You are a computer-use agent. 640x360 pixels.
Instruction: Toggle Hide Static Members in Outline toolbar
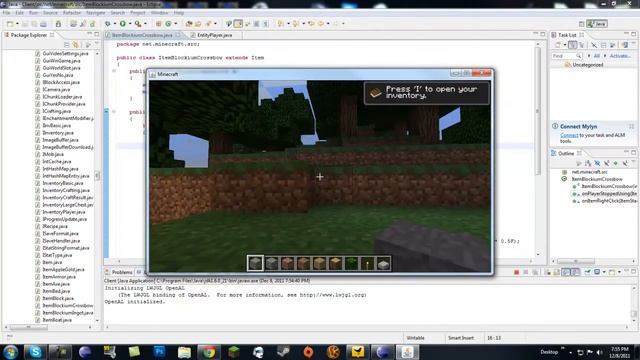[x=607, y=163]
